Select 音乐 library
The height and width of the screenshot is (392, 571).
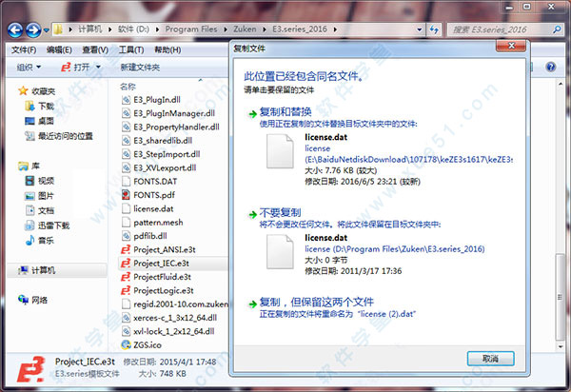coord(39,240)
